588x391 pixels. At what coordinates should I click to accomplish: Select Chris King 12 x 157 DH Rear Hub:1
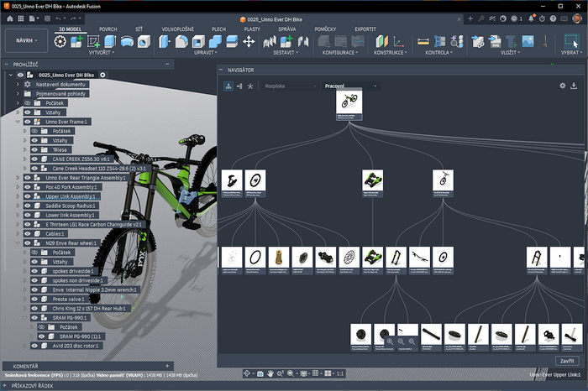(89, 308)
